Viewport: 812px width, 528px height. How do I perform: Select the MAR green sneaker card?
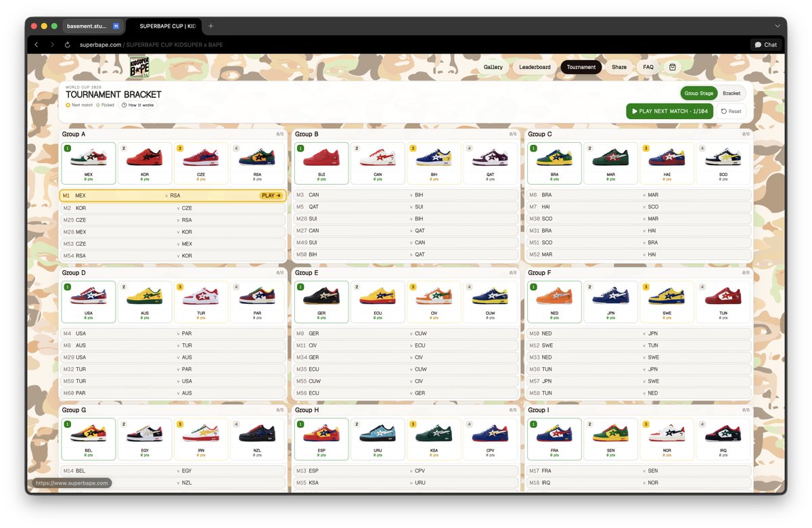(610, 163)
